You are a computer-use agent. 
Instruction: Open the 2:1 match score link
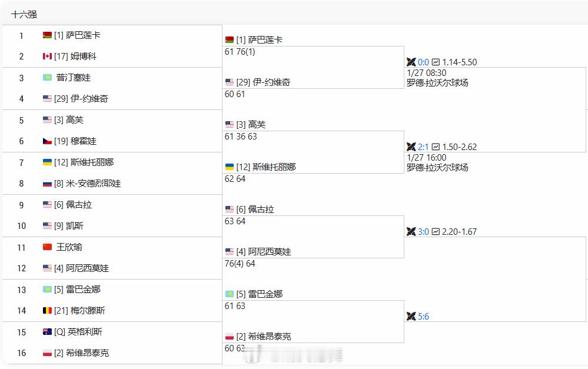pos(422,147)
